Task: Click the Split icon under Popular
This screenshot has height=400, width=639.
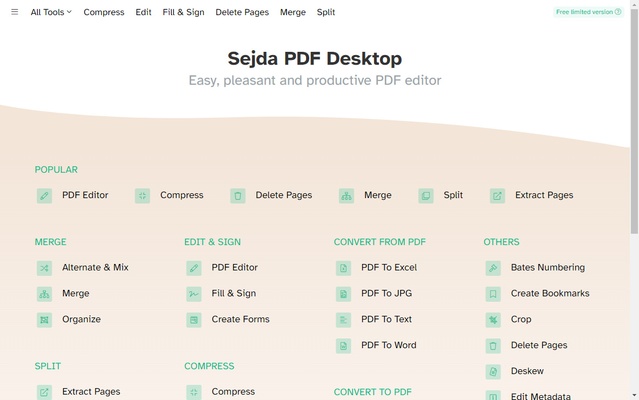Action: pos(426,196)
